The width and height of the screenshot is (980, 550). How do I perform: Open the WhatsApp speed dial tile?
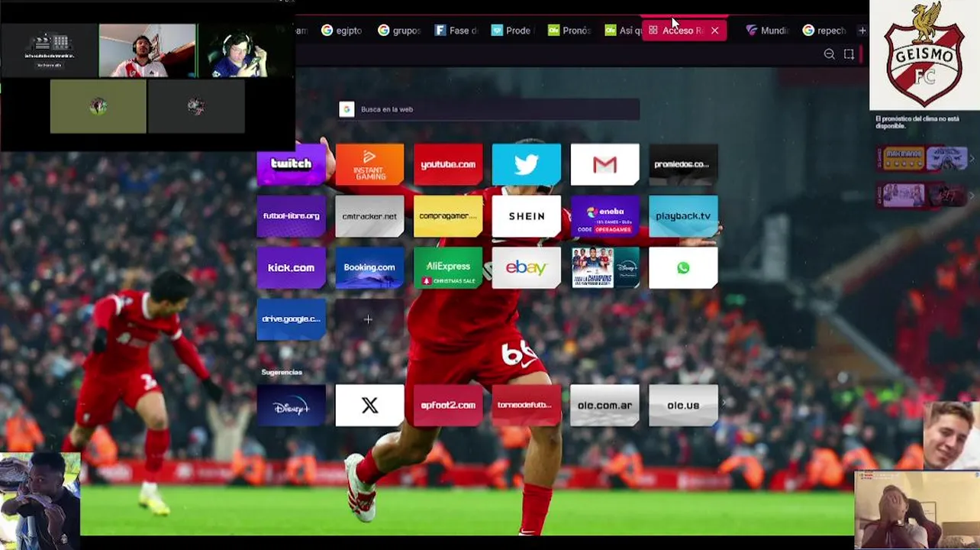683,267
